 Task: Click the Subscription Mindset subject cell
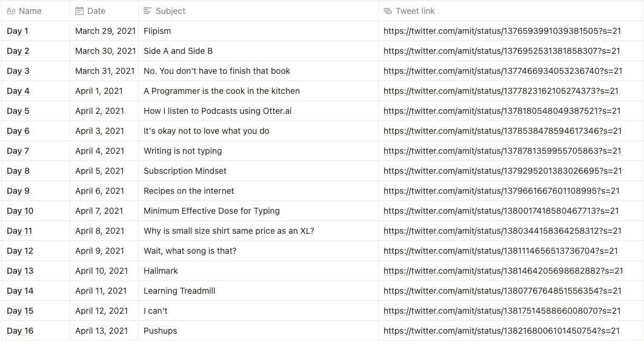coord(185,171)
